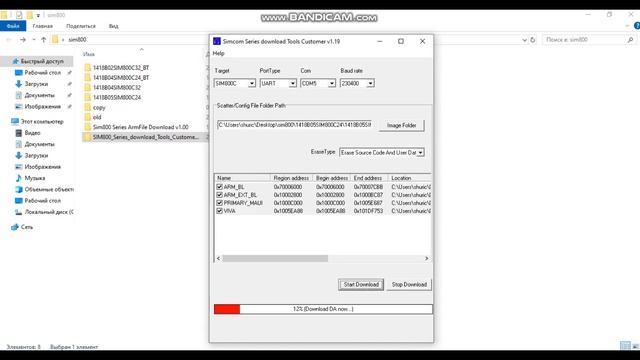The height and width of the screenshot is (360, 640).
Task: Select folder 1418B04SIM800C24_BT
Action: (121, 78)
